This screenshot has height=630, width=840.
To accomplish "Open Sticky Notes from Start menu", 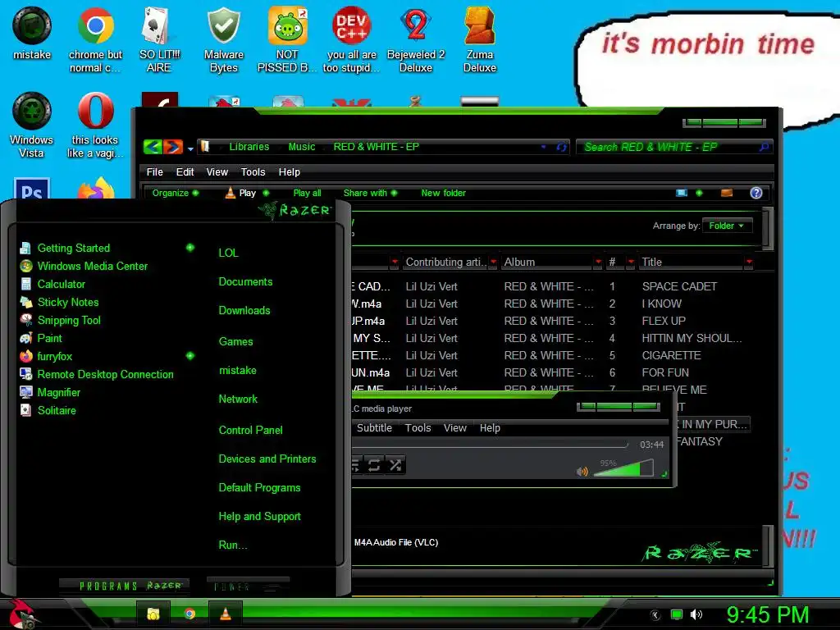I will click(68, 302).
